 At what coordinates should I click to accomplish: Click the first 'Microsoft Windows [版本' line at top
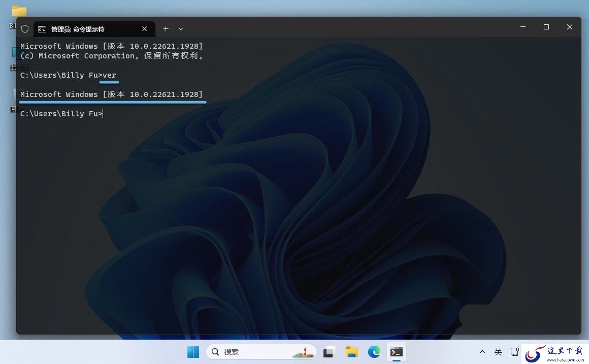111,46
